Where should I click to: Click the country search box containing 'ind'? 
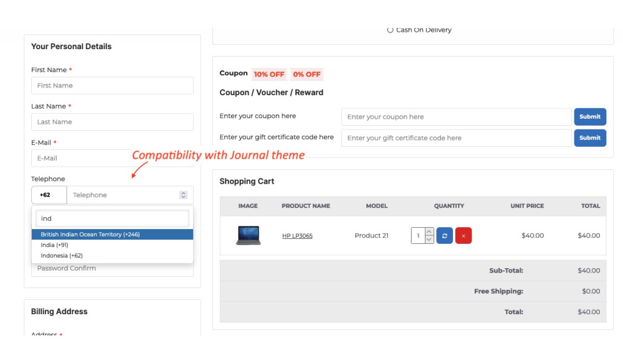[x=112, y=218]
